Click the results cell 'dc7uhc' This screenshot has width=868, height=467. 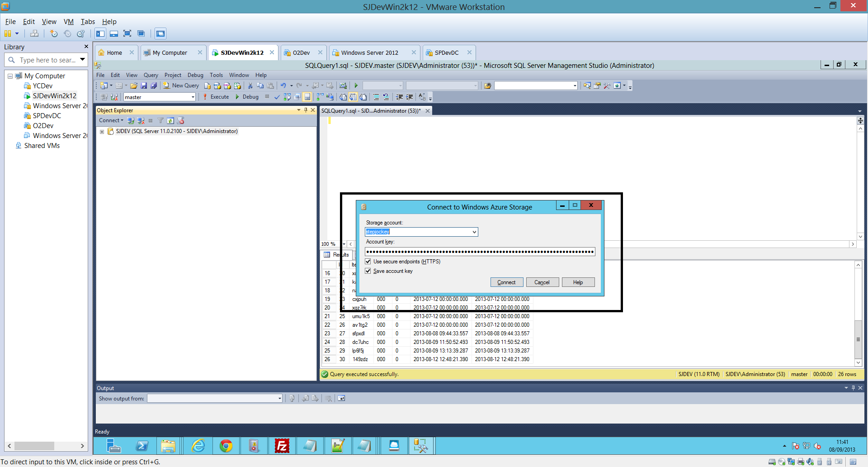click(x=360, y=342)
